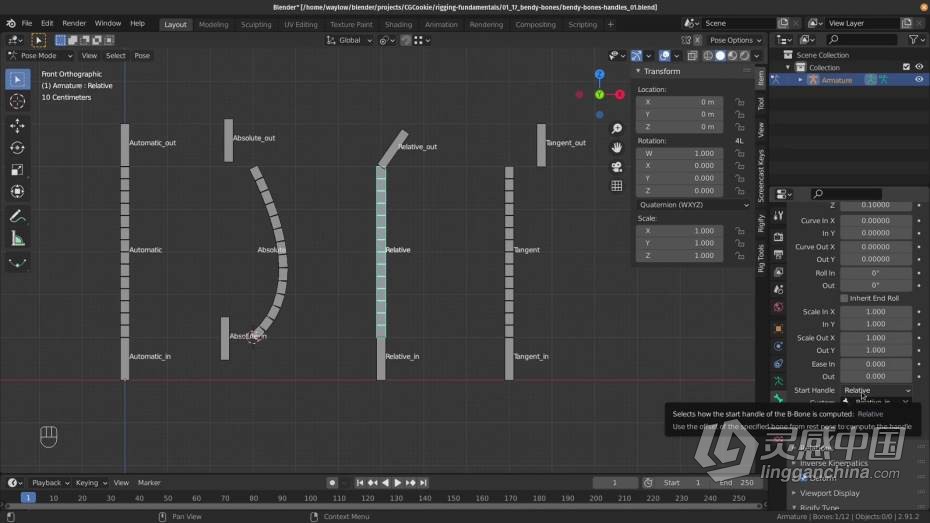Click the Scale Out X value field
Viewport: 930px width, 523px height.
pos(875,337)
